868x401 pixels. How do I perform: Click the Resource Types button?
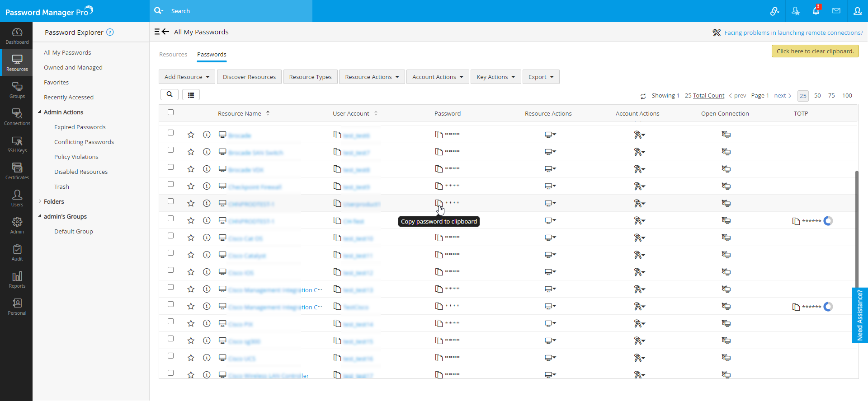(x=310, y=77)
